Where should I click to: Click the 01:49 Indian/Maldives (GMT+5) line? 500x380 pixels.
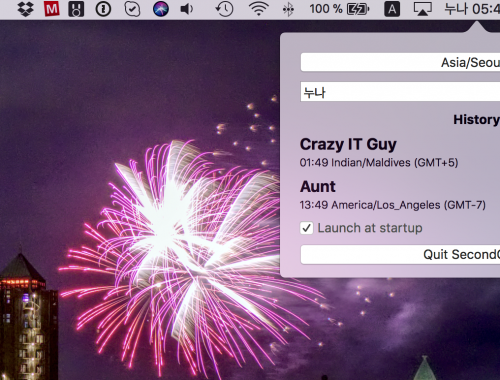click(379, 163)
